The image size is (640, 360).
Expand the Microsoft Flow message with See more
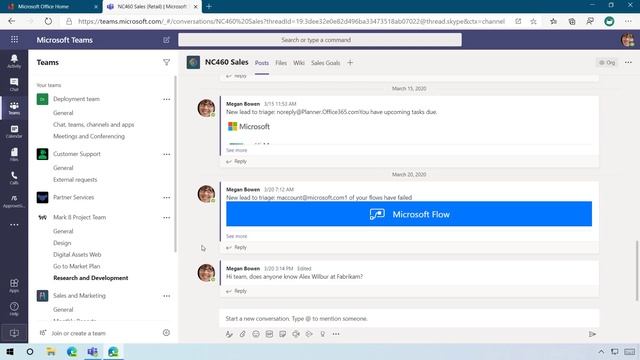(x=236, y=236)
